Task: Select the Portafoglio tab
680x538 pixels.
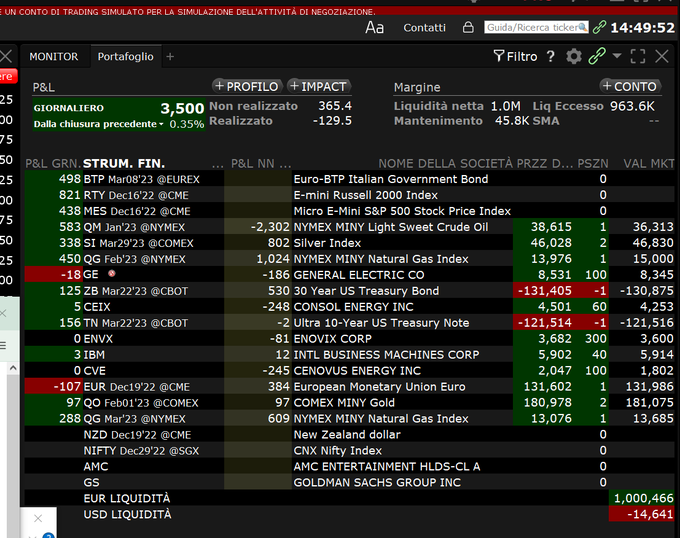Action: 125,57
